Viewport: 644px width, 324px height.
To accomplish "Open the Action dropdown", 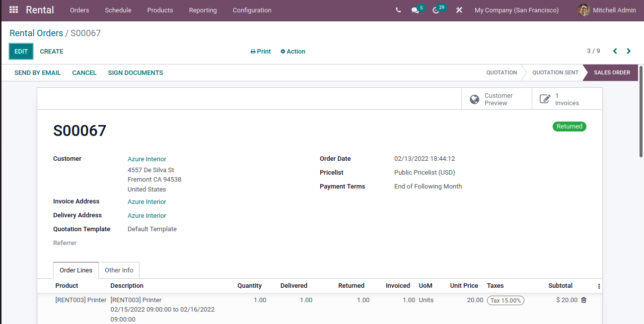I will (x=293, y=52).
